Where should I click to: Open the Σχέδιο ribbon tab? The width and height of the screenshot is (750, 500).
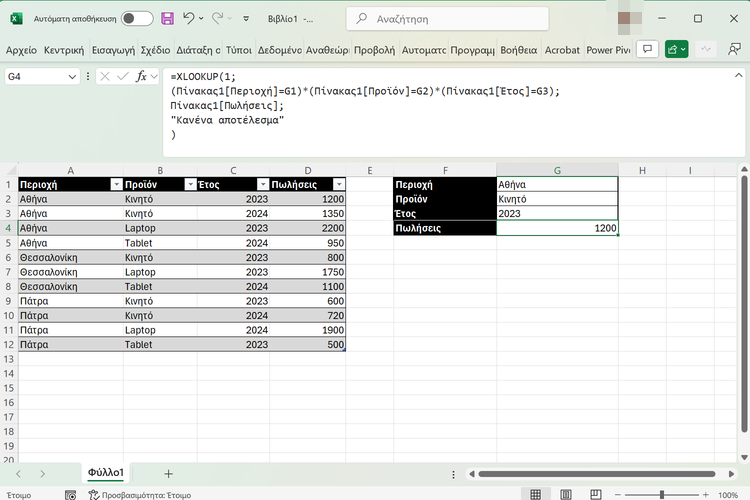[155, 50]
